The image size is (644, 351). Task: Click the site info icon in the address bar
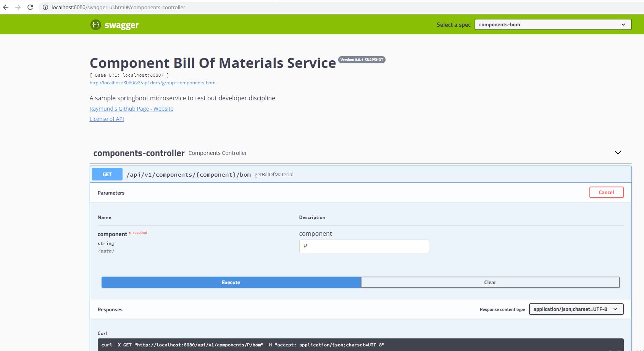pyautogui.click(x=45, y=7)
